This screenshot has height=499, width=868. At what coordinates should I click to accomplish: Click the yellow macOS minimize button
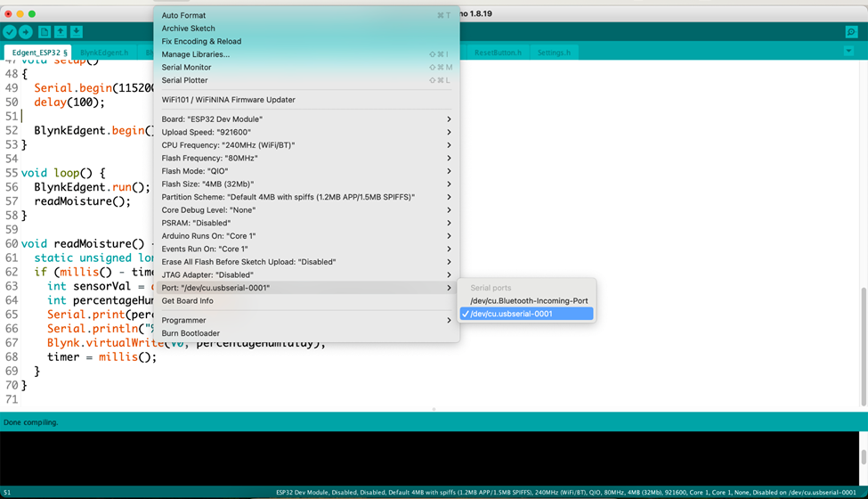coord(20,14)
